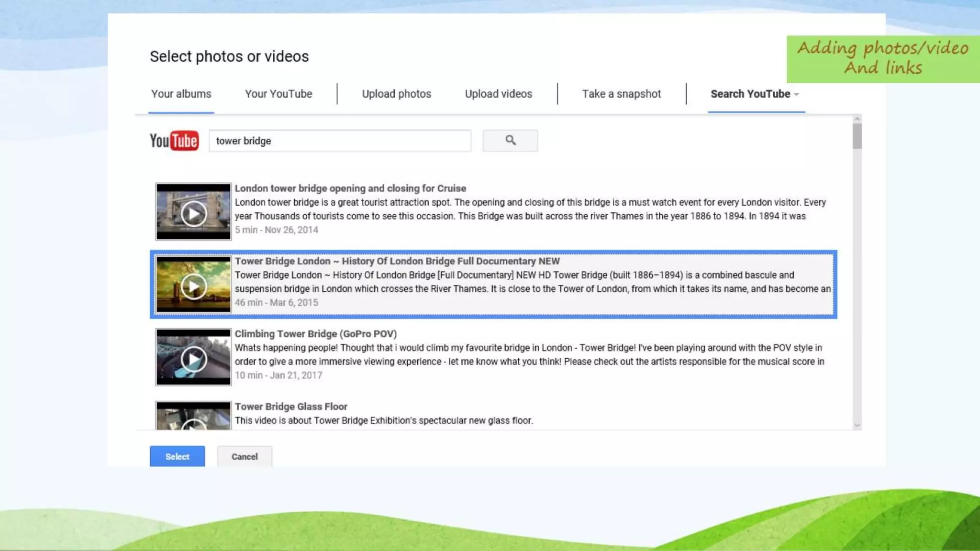Image resolution: width=980 pixels, height=551 pixels.
Task: Play the London tower bridge opening video thumbnail
Action: [x=193, y=211]
